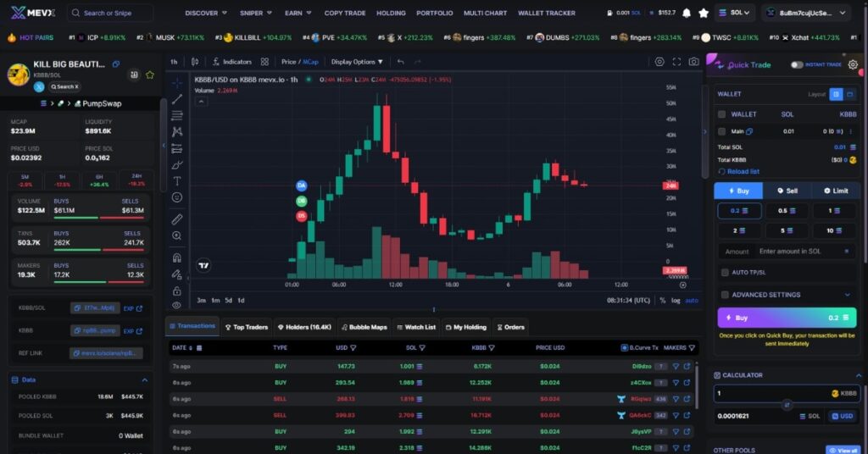Select the crosshair cursor tool
Screen dimensions: 868x454
[x=177, y=83]
